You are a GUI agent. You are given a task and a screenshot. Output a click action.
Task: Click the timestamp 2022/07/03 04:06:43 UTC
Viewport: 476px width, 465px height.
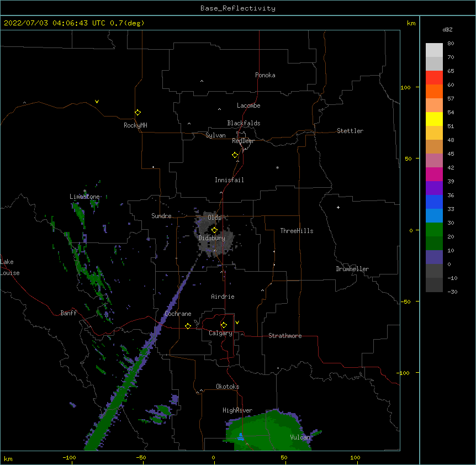click(x=55, y=23)
